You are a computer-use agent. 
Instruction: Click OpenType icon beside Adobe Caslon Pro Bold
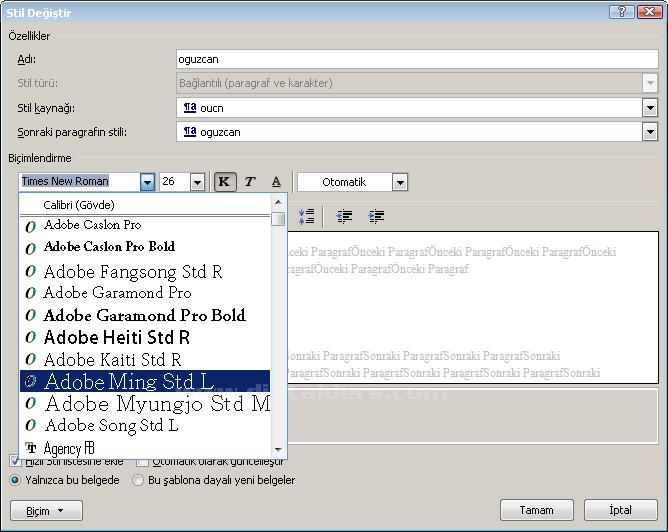(30, 248)
